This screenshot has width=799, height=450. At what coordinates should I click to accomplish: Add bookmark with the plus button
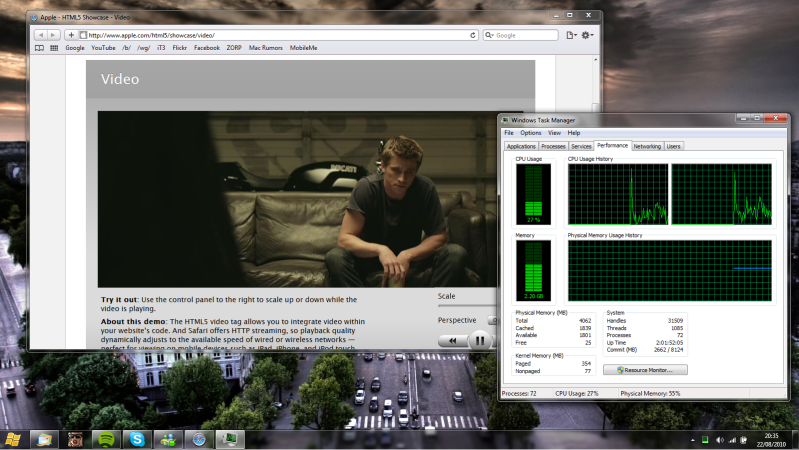coord(71,35)
